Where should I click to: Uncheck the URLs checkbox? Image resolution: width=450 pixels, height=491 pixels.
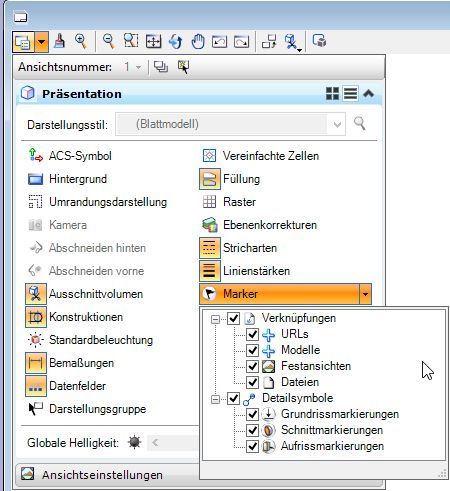(252, 334)
